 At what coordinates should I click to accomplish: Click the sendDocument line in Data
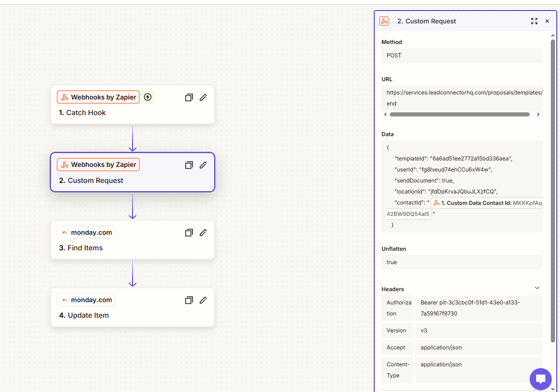pyautogui.click(x=424, y=181)
